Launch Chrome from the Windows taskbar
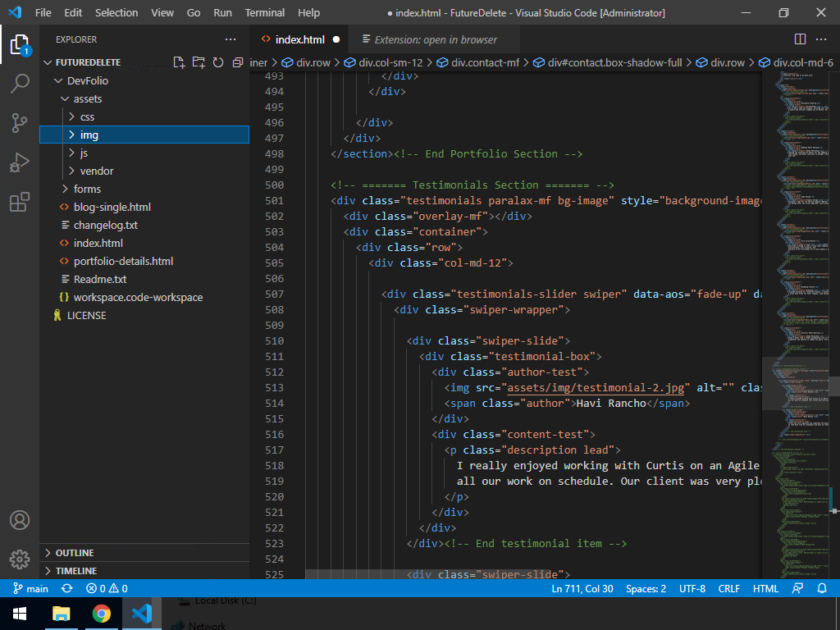This screenshot has width=840, height=630. click(102, 614)
